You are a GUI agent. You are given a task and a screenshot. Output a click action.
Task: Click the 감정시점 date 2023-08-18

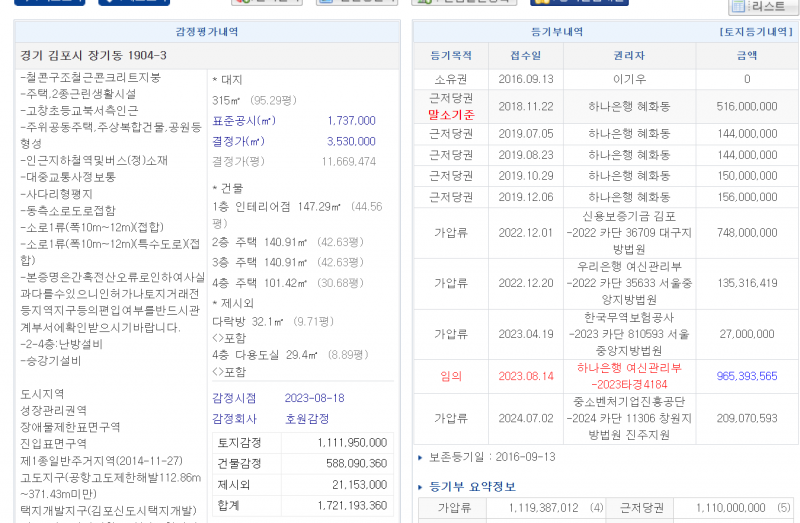pos(313,398)
